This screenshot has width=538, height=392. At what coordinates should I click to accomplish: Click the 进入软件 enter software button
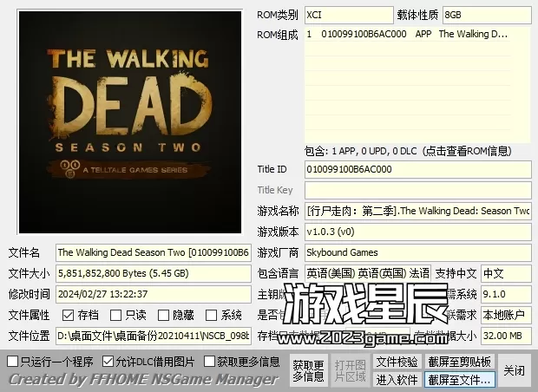pyautogui.click(x=397, y=379)
